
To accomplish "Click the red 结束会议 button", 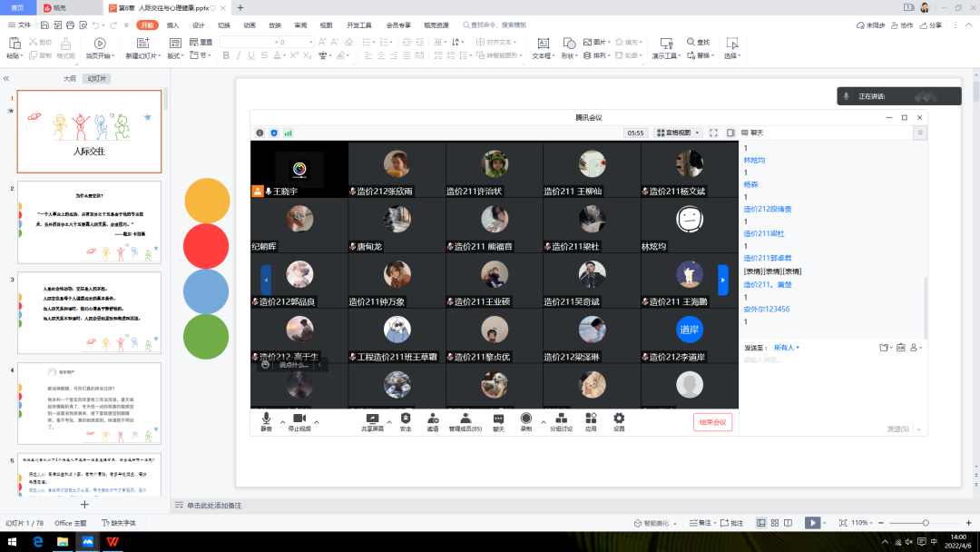I will (711, 422).
